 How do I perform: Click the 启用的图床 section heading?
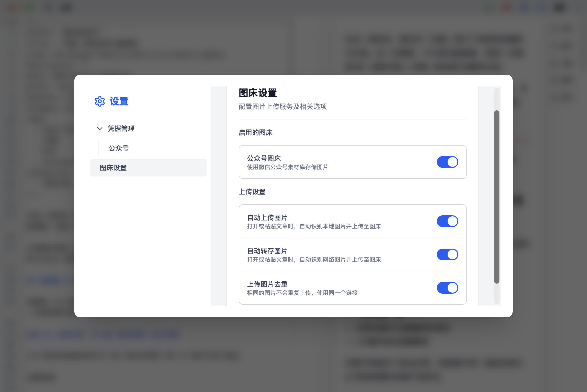point(255,132)
